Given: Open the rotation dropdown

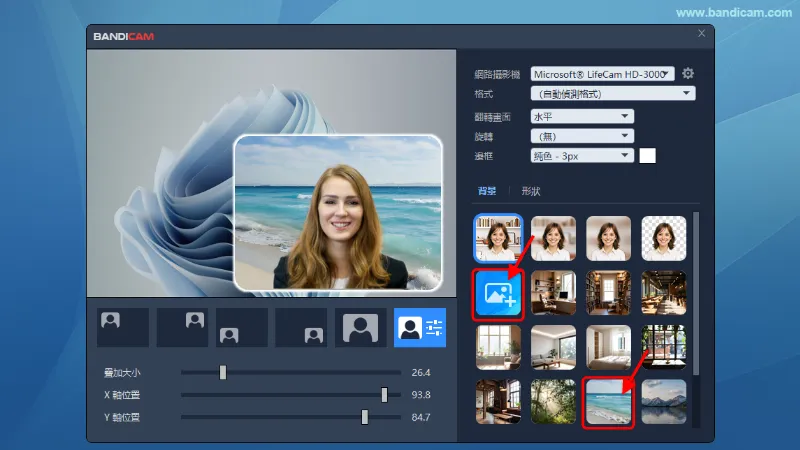Looking at the screenshot, I should (x=582, y=136).
